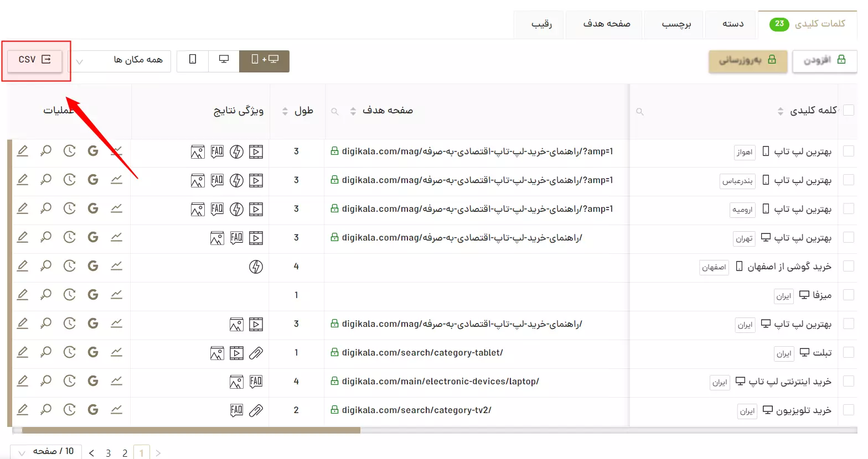This screenshot has width=868, height=459.
Task: Click the FAQ feature icon in ارومیه row
Action: coord(217,209)
